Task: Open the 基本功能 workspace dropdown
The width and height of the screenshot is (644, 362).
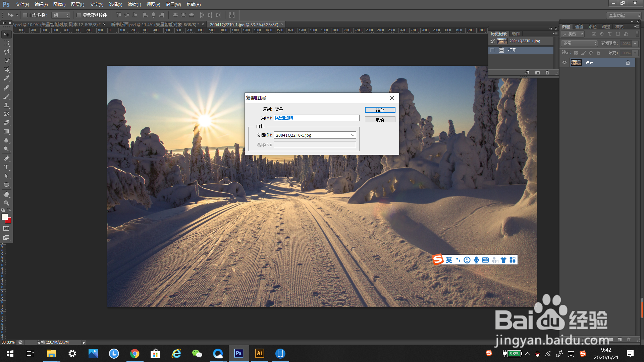Action: 624,15
